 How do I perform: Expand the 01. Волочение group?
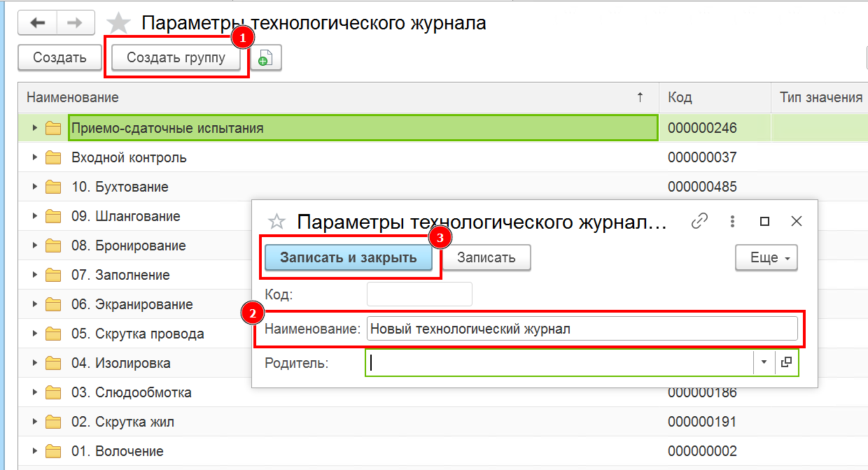click(x=34, y=451)
